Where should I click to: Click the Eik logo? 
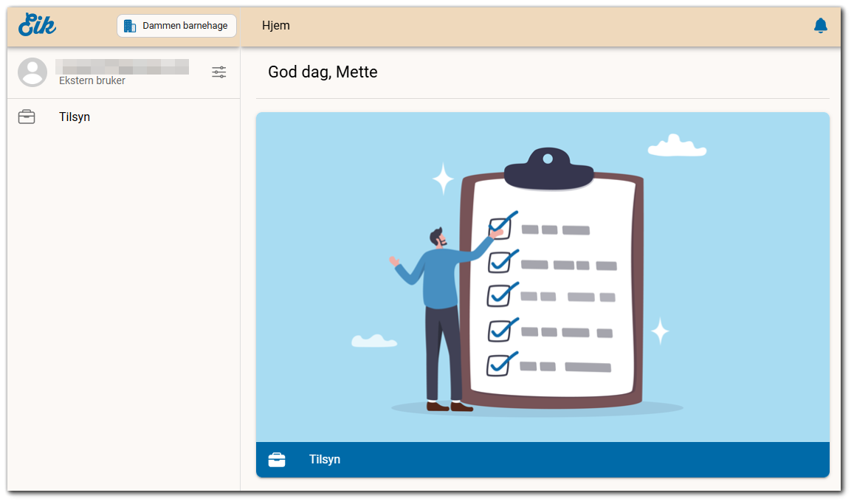[x=37, y=25]
